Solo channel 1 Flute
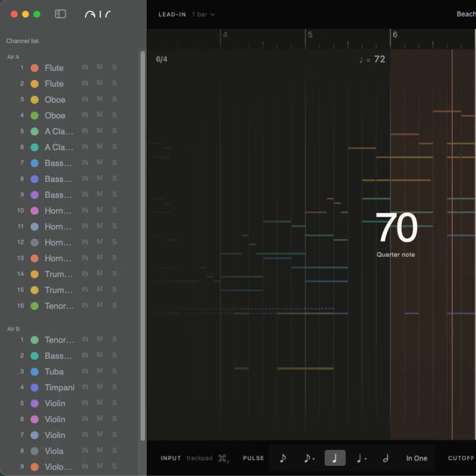Image resolution: width=476 pixels, height=476 pixels. [114, 67]
